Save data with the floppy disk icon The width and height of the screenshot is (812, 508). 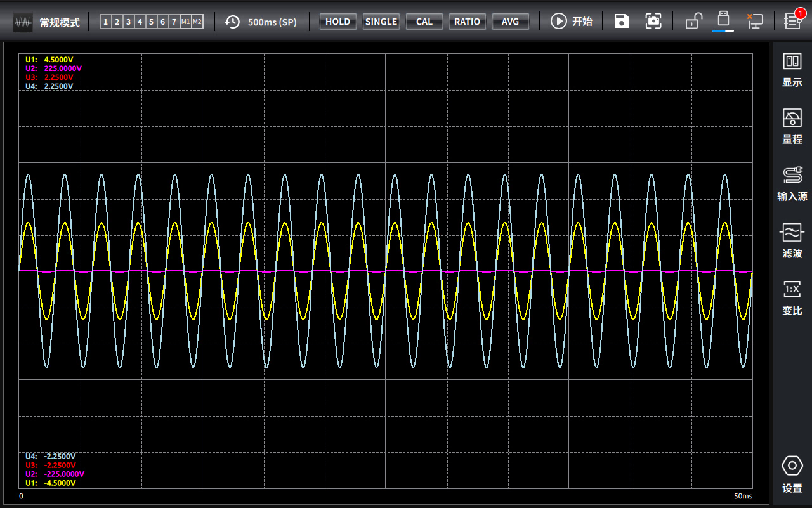point(622,22)
